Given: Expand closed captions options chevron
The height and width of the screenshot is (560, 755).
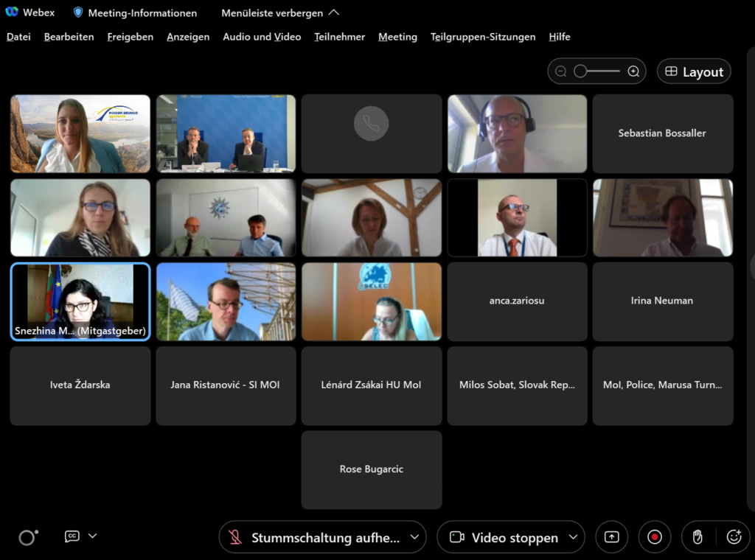Looking at the screenshot, I should click(x=92, y=536).
